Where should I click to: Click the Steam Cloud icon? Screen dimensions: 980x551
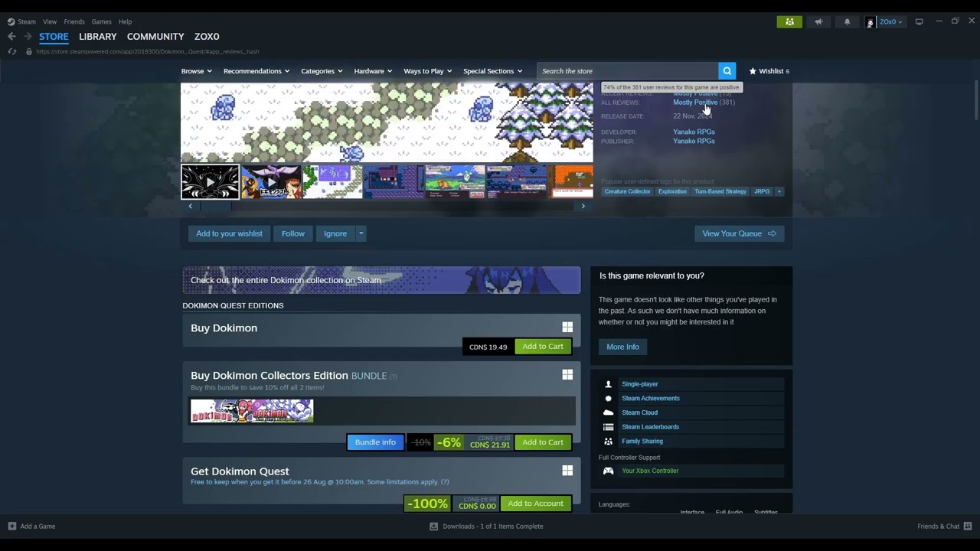click(608, 412)
